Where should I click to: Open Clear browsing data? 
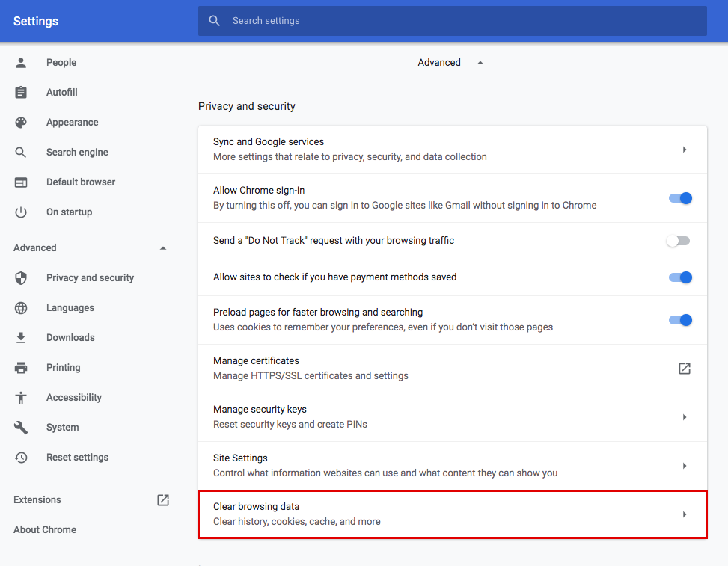452,514
